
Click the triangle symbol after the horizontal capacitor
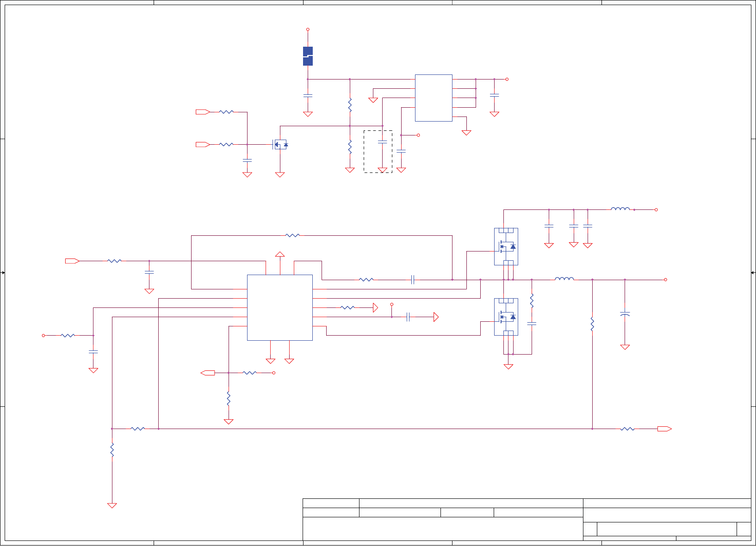click(x=436, y=317)
